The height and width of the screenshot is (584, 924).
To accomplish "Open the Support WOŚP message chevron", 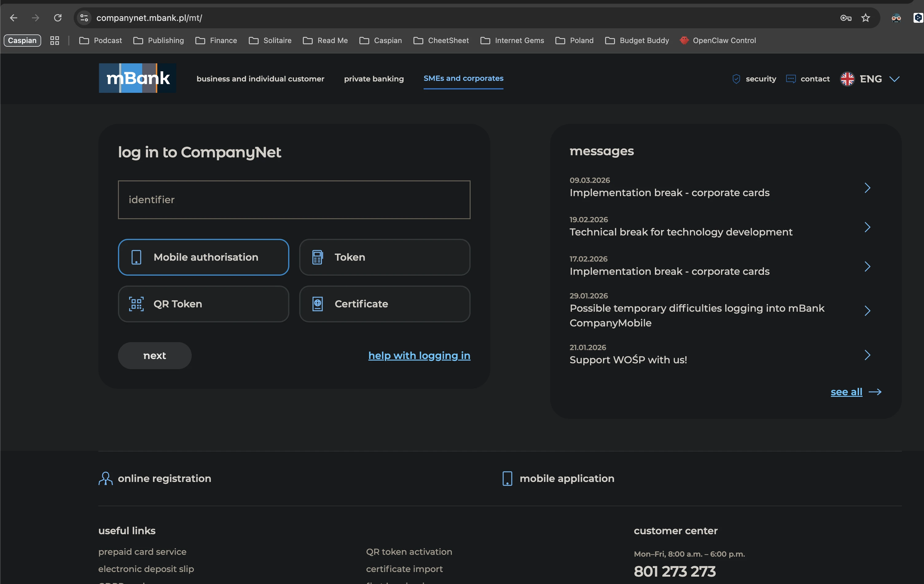I will pyautogui.click(x=867, y=355).
